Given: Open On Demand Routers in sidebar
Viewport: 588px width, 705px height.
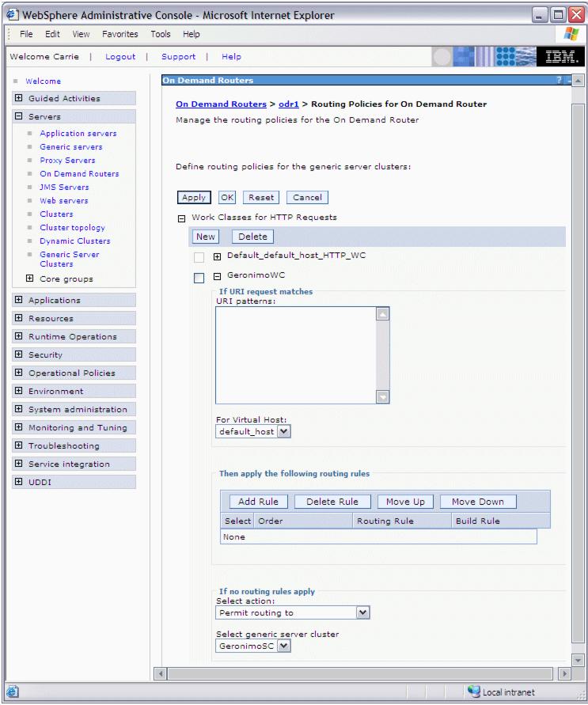Looking at the screenshot, I should [x=80, y=173].
